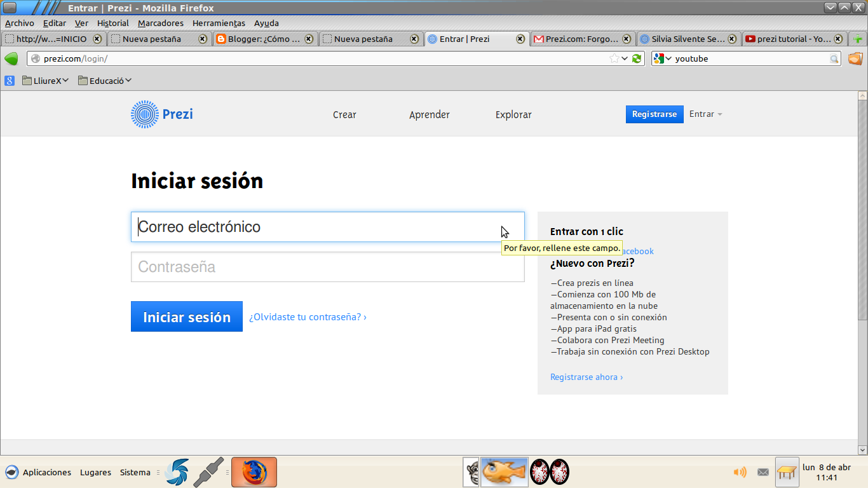Screen dimensions: 868x488
Task: Click the Prezi logo
Action: point(162,114)
